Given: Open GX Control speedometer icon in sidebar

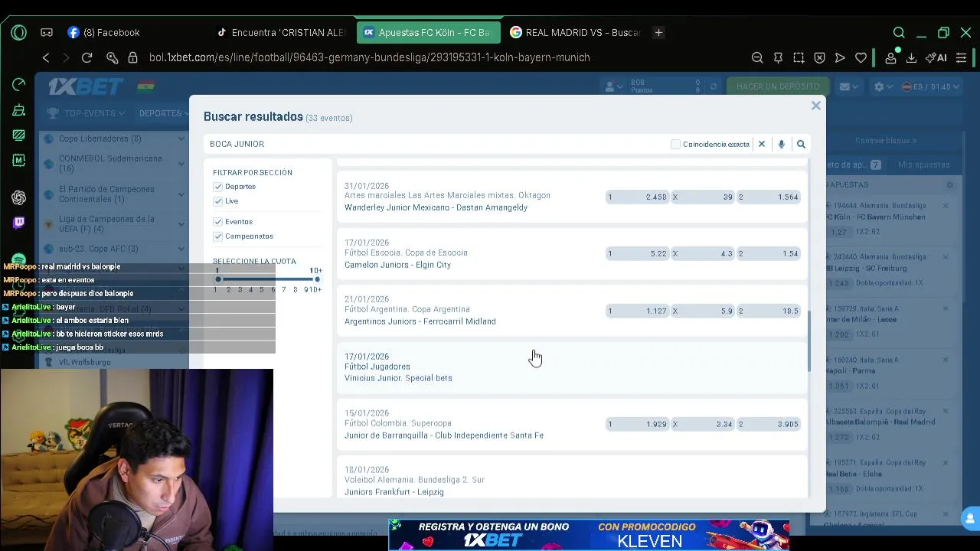Looking at the screenshot, I should tap(19, 84).
